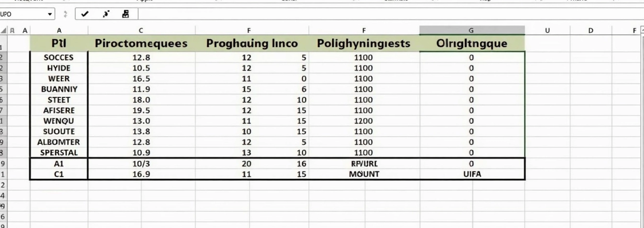Open the name box dropdown arrow
The image size is (644, 228).
pyautogui.click(x=50, y=14)
